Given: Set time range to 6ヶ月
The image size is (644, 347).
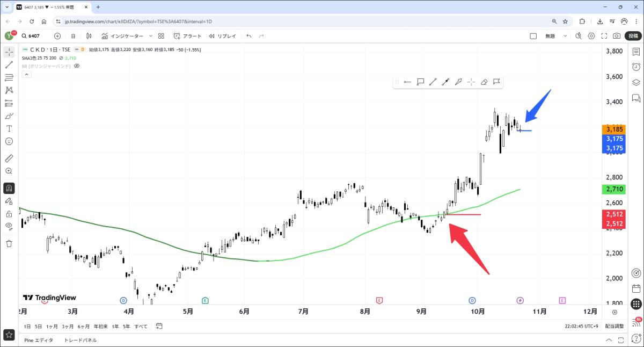Looking at the screenshot, I should pos(84,326).
